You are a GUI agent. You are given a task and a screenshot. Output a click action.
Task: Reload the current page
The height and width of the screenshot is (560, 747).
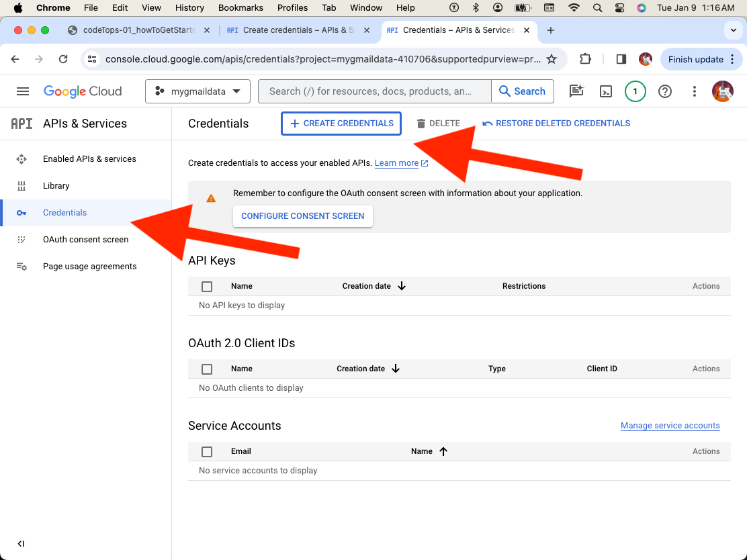(x=63, y=59)
